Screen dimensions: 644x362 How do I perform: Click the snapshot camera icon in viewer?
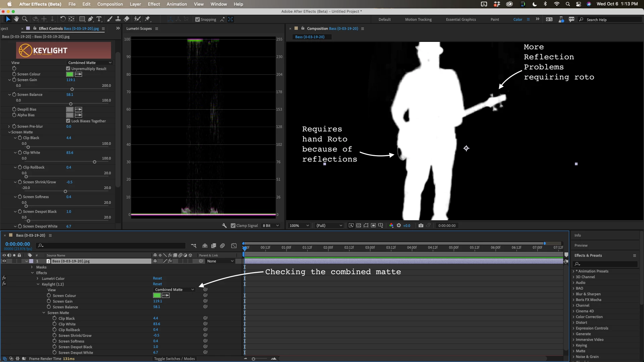coord(421,226)
